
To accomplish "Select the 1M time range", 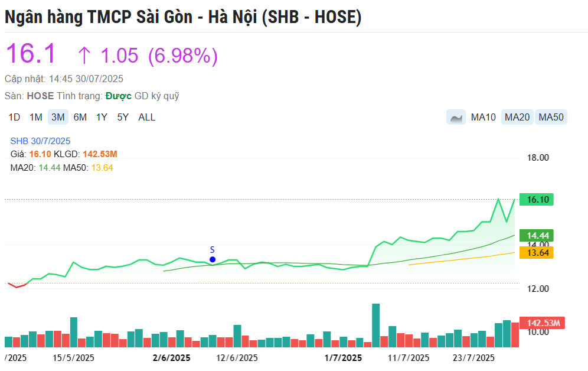I will click(x=36, y=118).
